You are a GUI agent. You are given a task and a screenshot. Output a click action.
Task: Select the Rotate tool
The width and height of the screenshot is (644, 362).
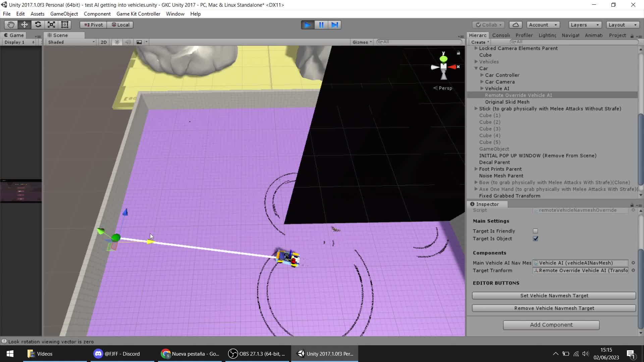(x=38, y=25)
